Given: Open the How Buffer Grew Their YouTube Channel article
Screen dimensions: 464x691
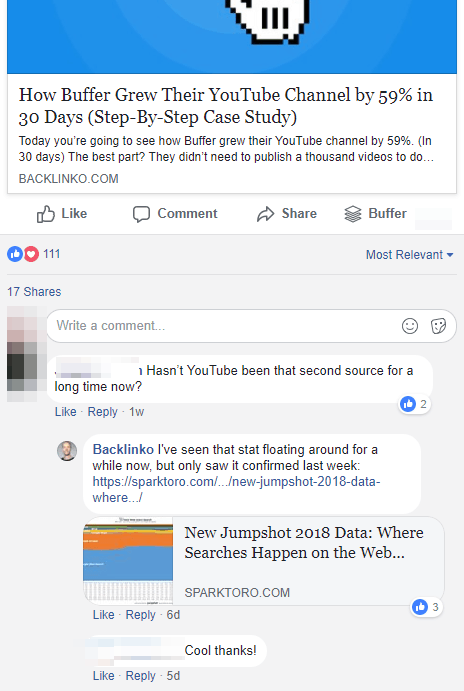Looking at the screenshot, I should pyautogui.click(x=226, y=106).
